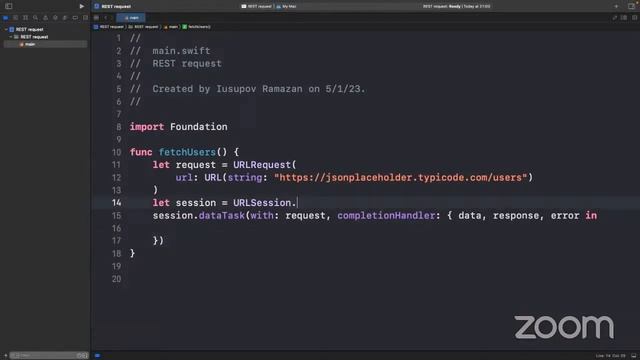Open the debug navigator
The image size is (640, 360).
65,18
